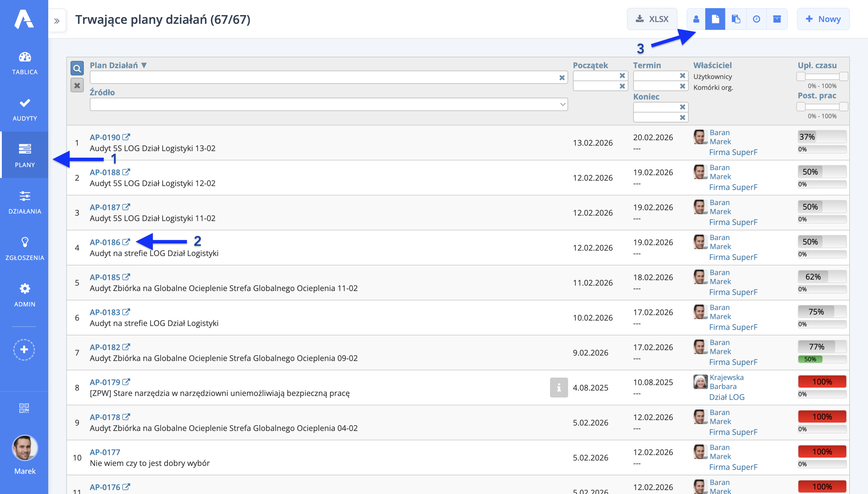This screenshot has height=494, width=868.
Task: Click the magnifier search filter icon
Action: coord(77,68)
